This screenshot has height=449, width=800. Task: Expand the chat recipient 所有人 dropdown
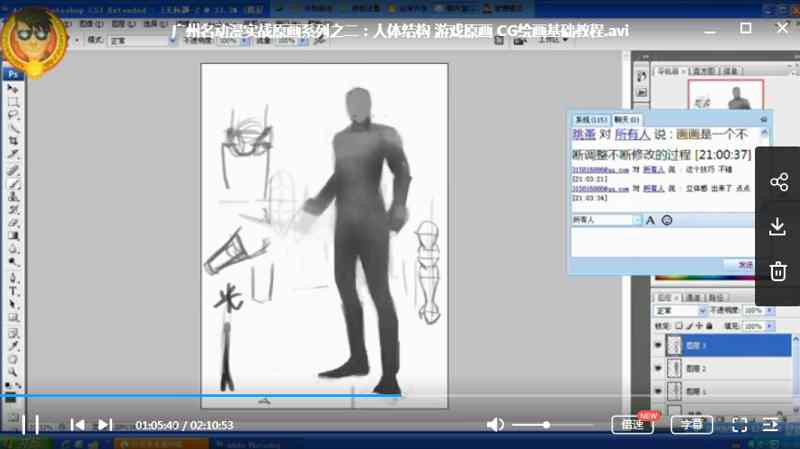pyautogui.click(x=637, y=219)
